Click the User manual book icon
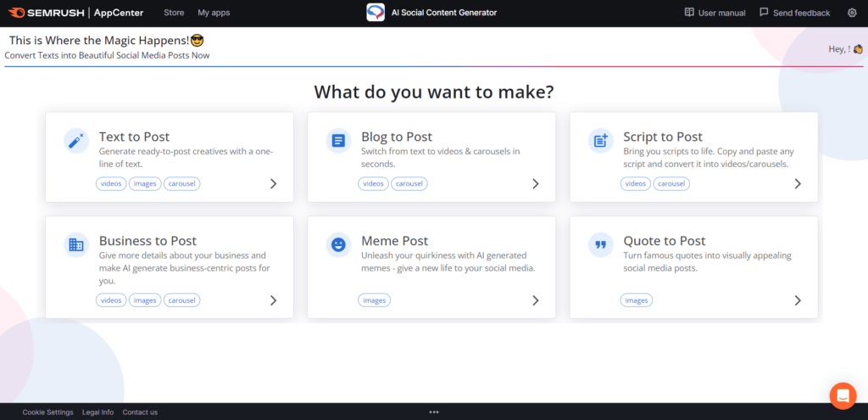The width and height of the screenshot is (868, 420). pos(689,12)
